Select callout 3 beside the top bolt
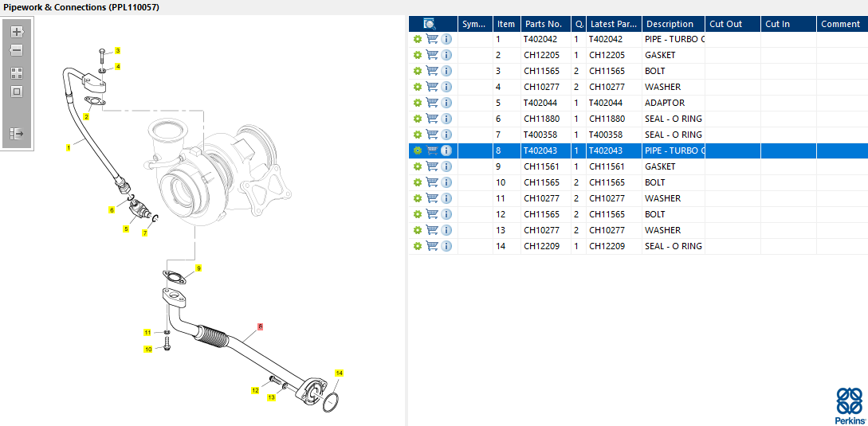The height and width of the screenshot is (426, 868). click(x=118, y=51)
